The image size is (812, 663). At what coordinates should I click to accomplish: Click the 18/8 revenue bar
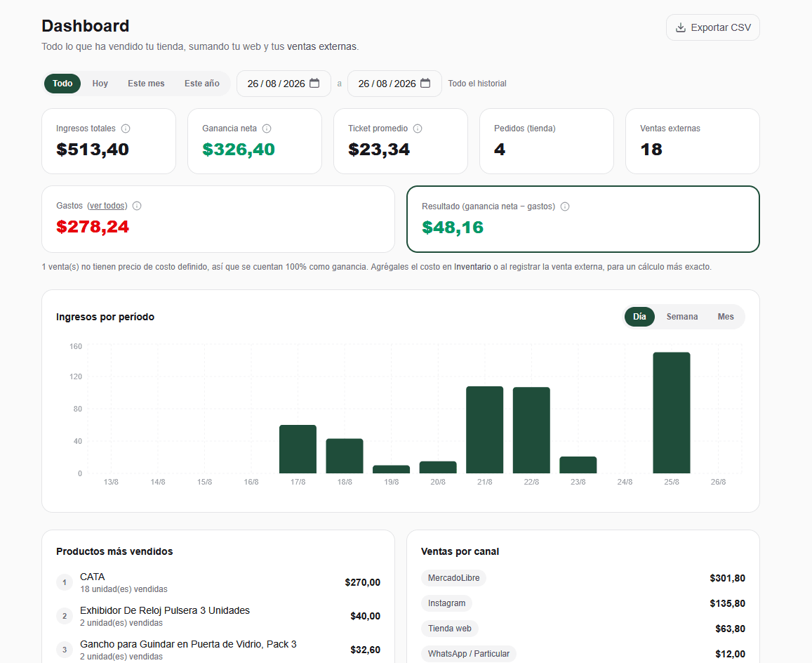[345, 457]
